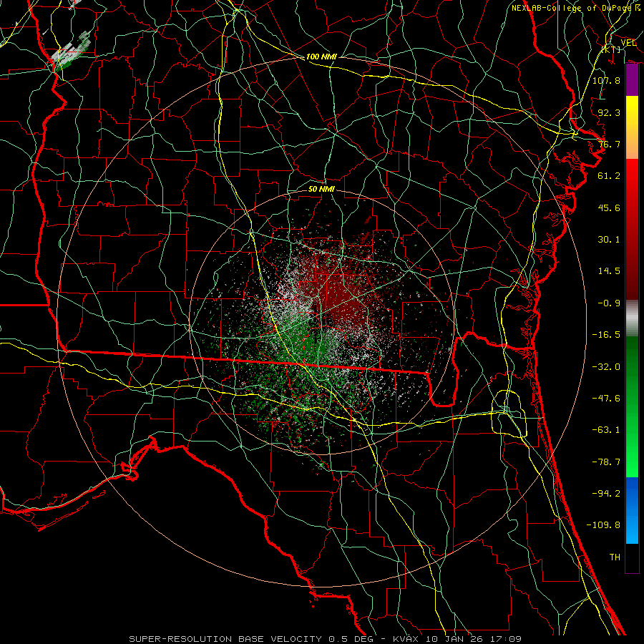This screenshot has width=644, height=644.
Task: Click the 92.3 velocity scale value
Action: tap(609, 112)
